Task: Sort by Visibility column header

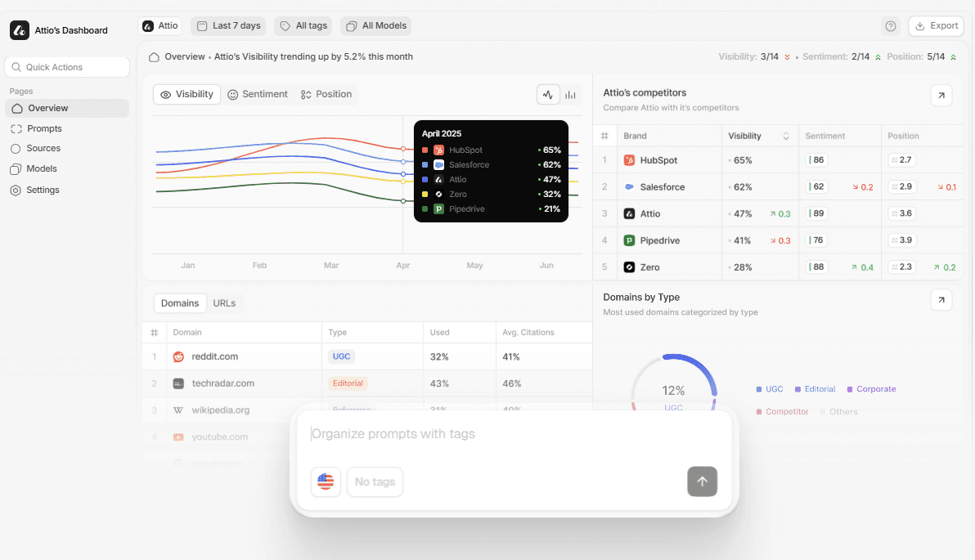Action: click(759, 136)
